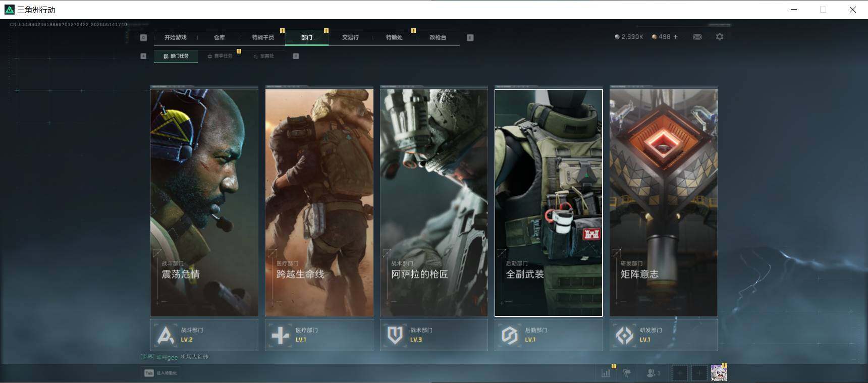Open the 赛季任务 sub-tab
The image size is (868, 383).
pos(220,56)
